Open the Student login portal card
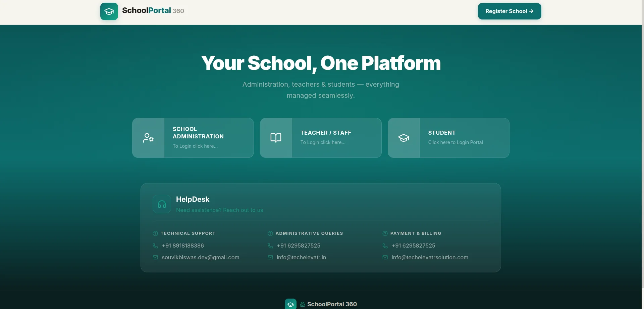Image resolution: width=644 pixels, height=309 pixels. (448, 138)
